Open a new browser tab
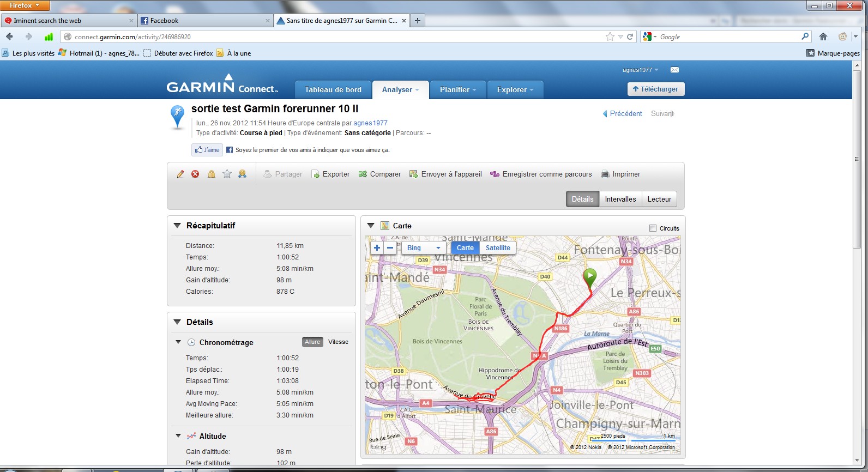The image size is (868, 472). (418, 21)
